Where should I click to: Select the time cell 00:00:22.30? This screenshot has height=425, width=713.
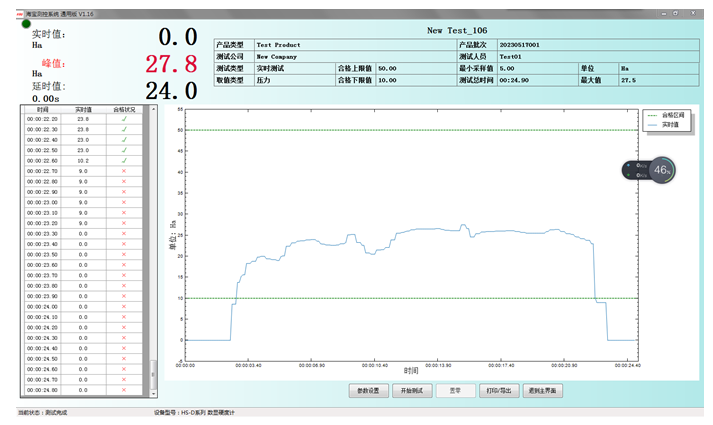[42, 130]
